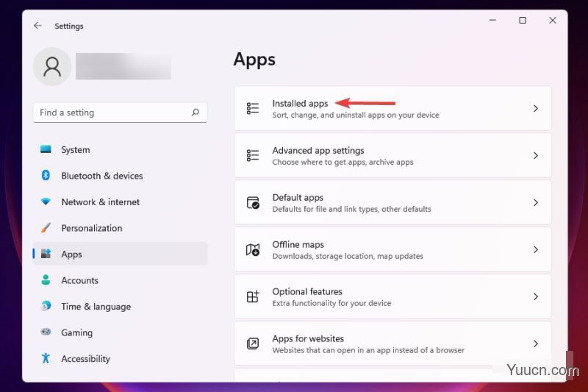The height and width of the screenshot is (392, 588).
Task: Click 'Defaults for file and link types' text
Action: (x=352, y=209)
